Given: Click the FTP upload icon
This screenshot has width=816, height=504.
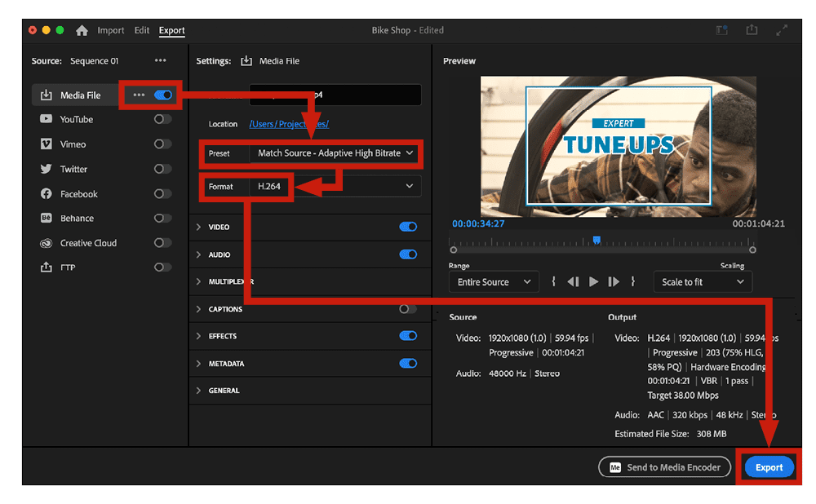Looking at the screenshot, I should 47,267.
